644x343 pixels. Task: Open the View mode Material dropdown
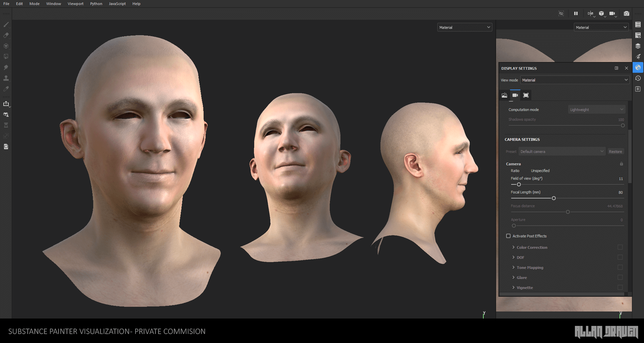click(575, 80)
